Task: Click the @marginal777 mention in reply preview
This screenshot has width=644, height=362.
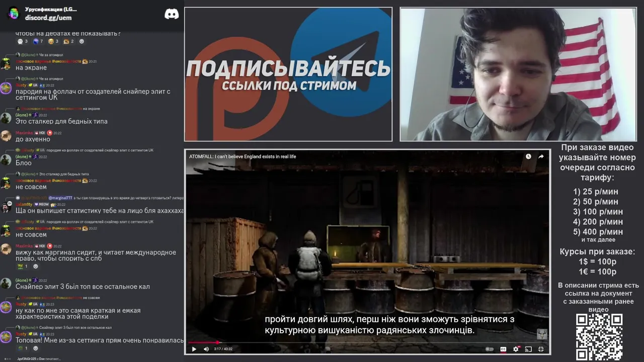Action: click(61, 198)
